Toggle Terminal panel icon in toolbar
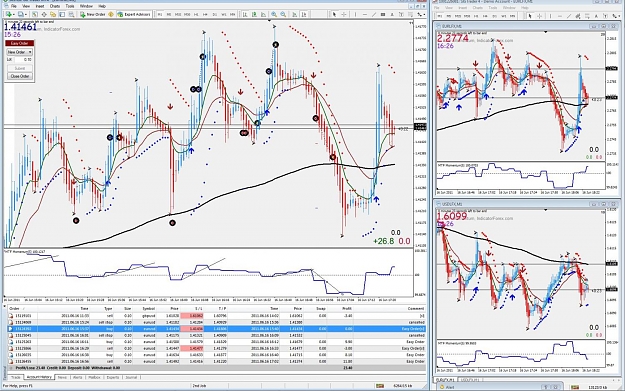The height and width of the screenshot is (391, 625). coord(62,14)
